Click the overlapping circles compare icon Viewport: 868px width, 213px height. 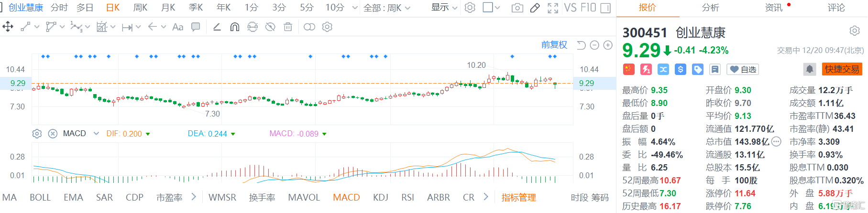[x=309, y=27]
